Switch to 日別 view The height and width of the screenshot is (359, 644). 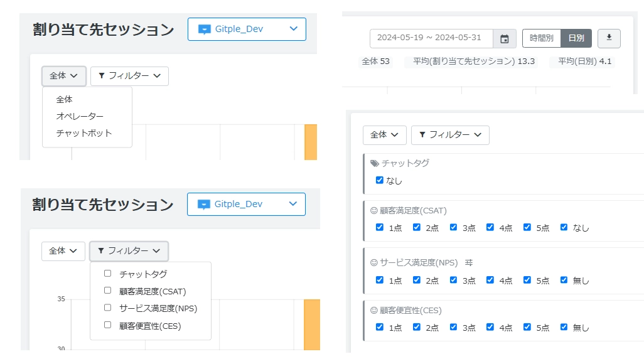point(576,39)
